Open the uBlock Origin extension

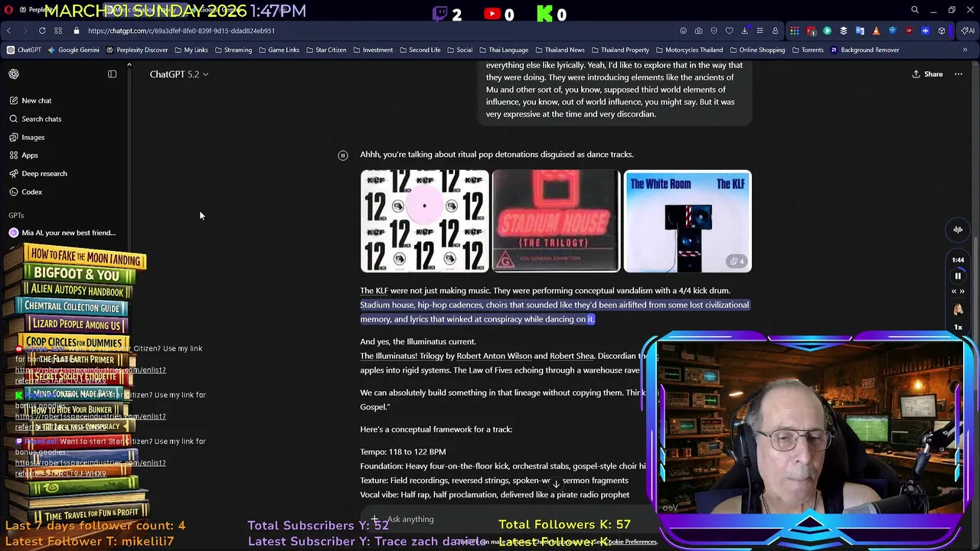(909, 31)
